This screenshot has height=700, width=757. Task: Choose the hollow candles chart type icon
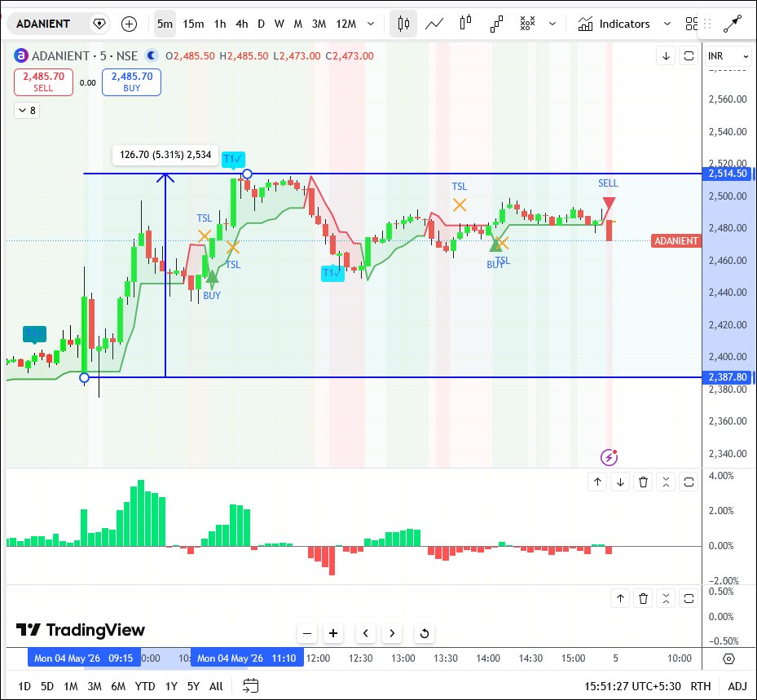465,24
